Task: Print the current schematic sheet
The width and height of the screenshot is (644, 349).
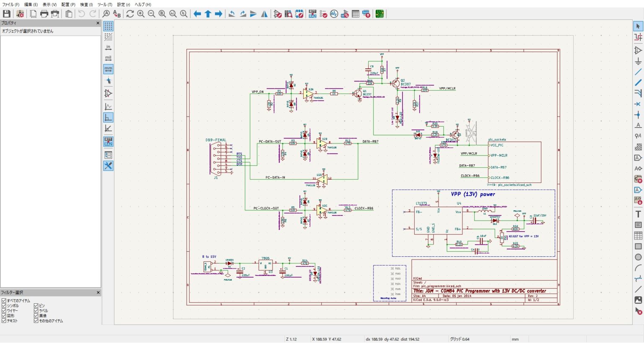Action: pyautogui.click(x=44, y=13)
